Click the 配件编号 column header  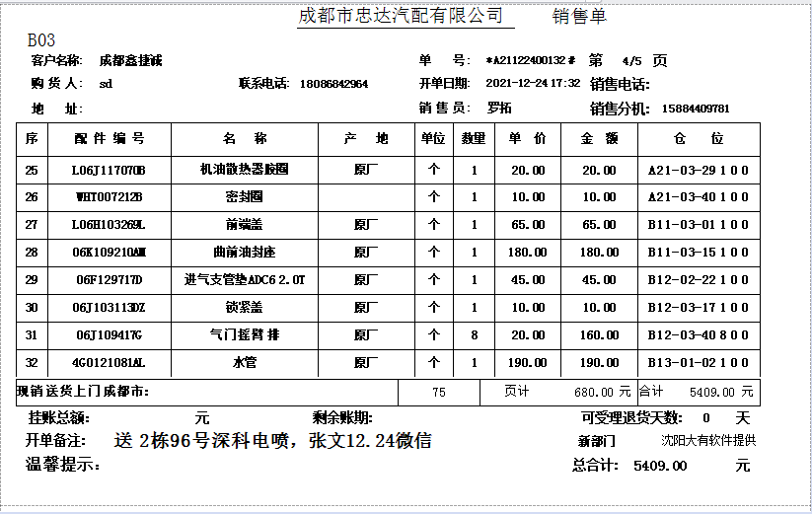coord(110,139)
